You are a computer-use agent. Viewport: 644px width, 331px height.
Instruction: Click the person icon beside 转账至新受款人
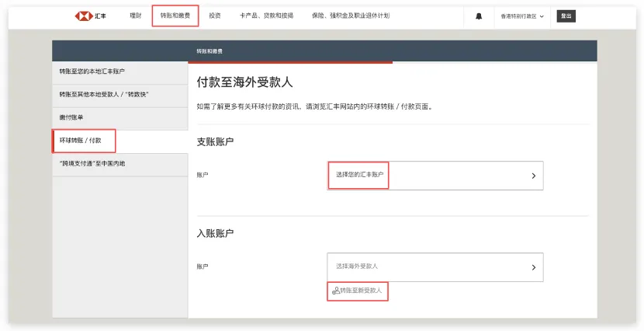336,291
